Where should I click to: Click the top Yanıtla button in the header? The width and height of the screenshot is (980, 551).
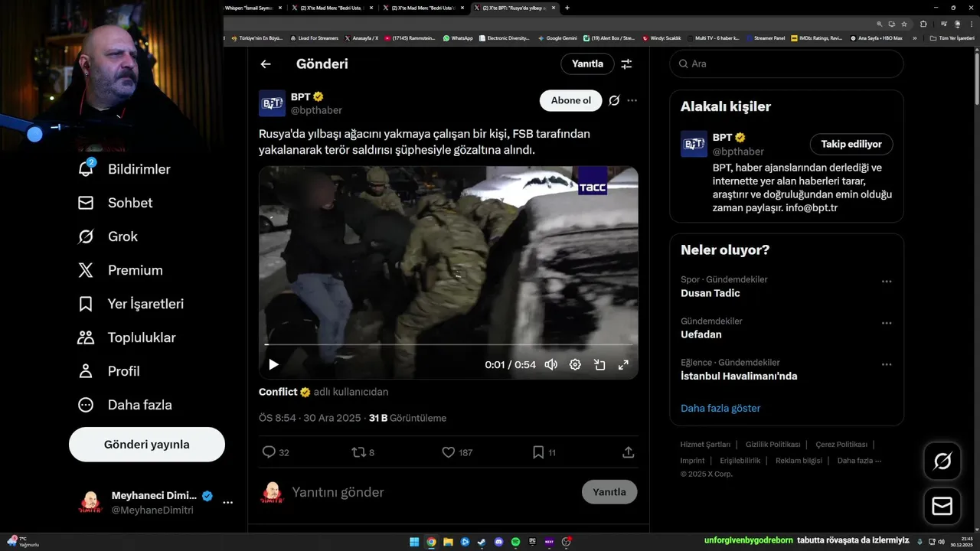tap(587, 64)
